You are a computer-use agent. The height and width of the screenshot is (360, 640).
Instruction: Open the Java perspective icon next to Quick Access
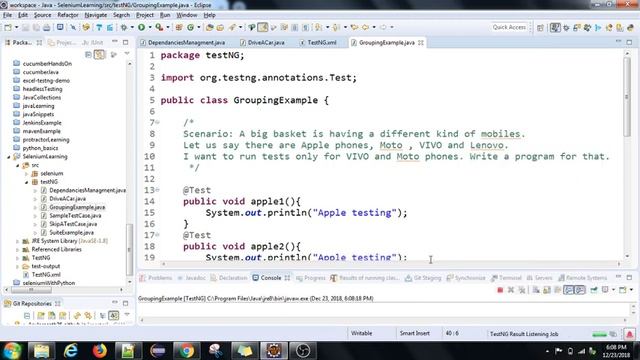click(555, 27)
